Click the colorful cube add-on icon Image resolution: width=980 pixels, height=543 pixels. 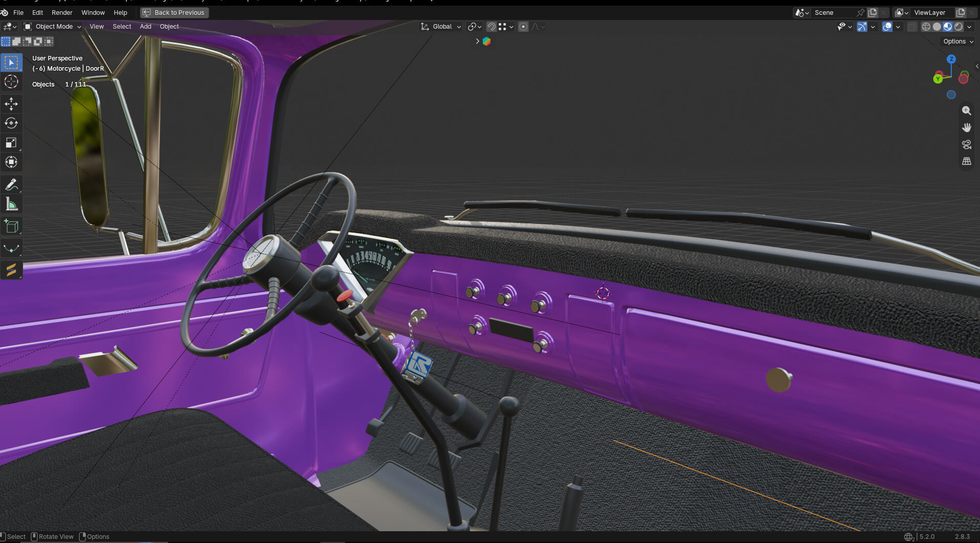(x=486, y=41)
